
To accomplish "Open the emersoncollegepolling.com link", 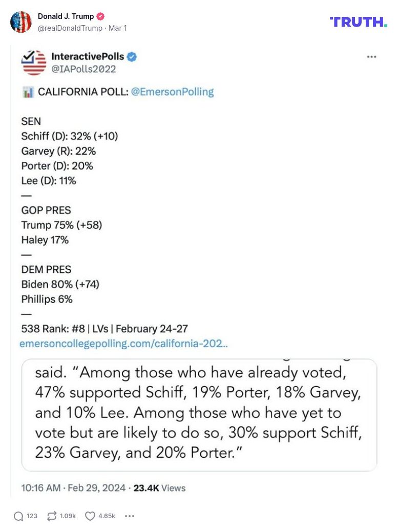I will point(123,344).
